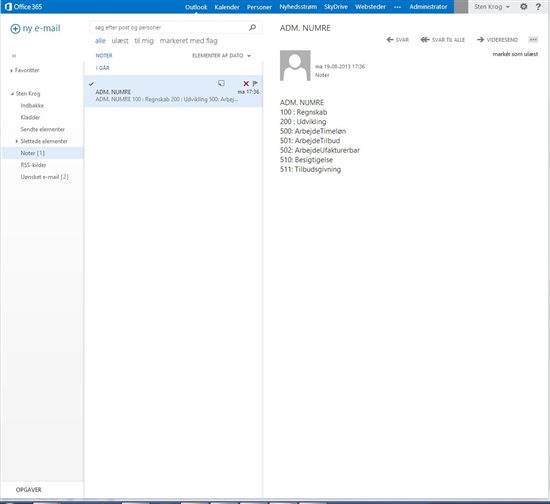
Task: Click the search magnifier icon
Action: (252, 27)
